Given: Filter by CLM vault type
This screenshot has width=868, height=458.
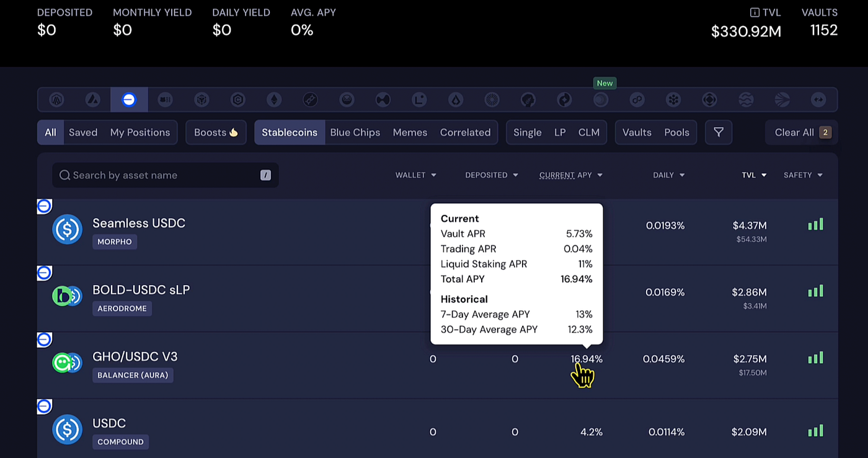Looking at the screenshot, I should point(589,132).
